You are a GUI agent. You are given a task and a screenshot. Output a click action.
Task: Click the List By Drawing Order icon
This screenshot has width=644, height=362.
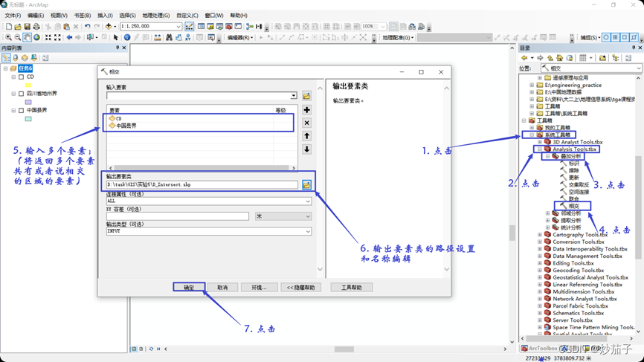(6, 58)
